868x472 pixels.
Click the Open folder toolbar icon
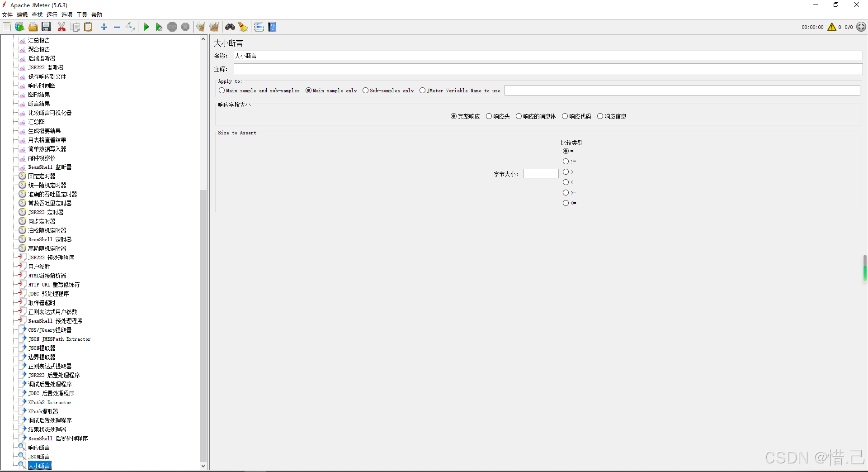(33, 27)
